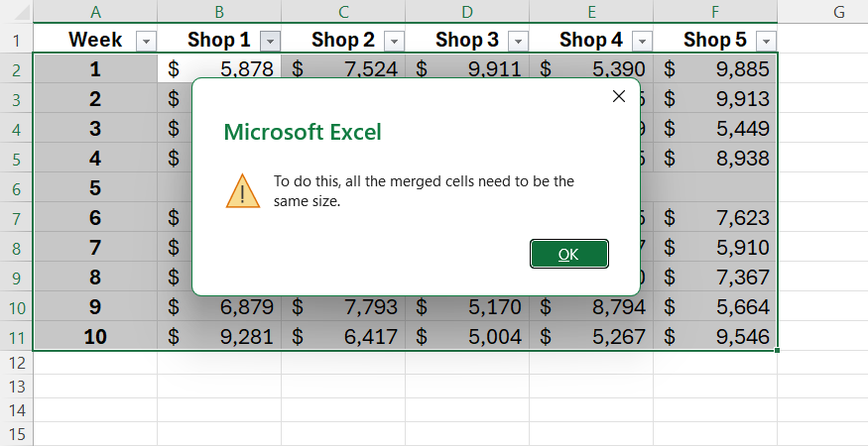Open the Shop 4 filter dropdown
Viewport: 868px width, 446px height.
coord(642,41)
